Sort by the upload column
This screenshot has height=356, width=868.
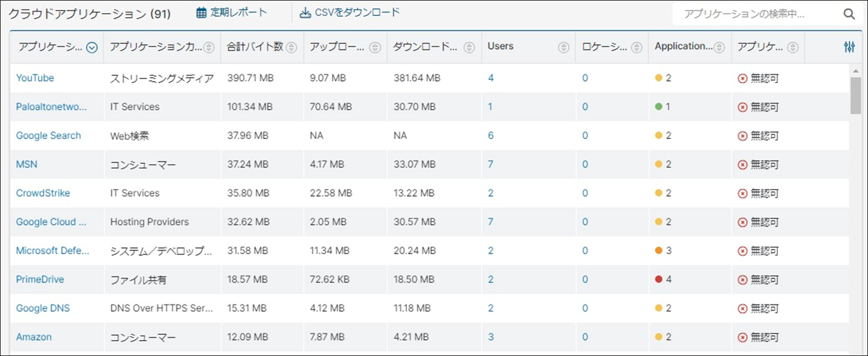click(375, 48)
